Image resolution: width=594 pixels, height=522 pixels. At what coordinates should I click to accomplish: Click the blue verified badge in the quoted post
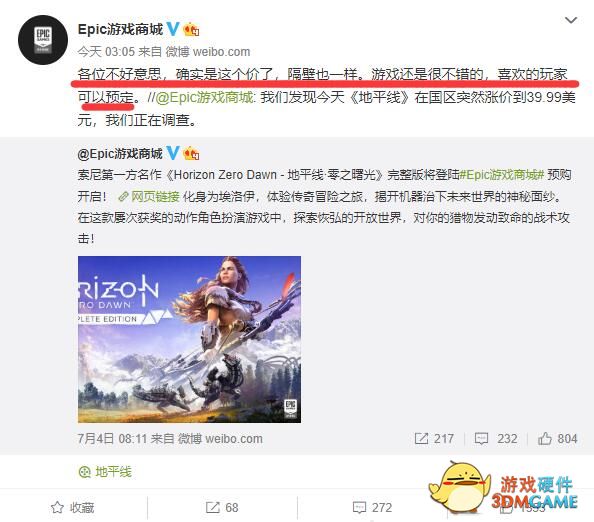coord(173,153)
